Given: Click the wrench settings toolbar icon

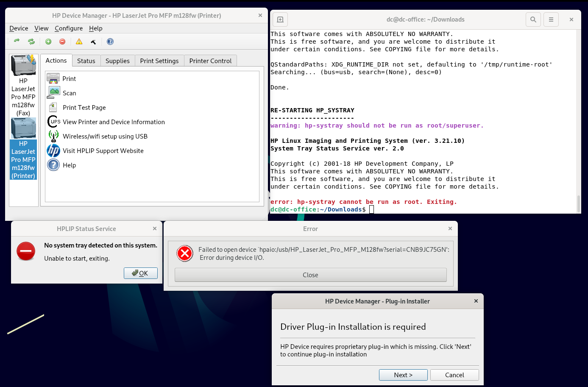Looking at the screenshot, I should (93, 42).
